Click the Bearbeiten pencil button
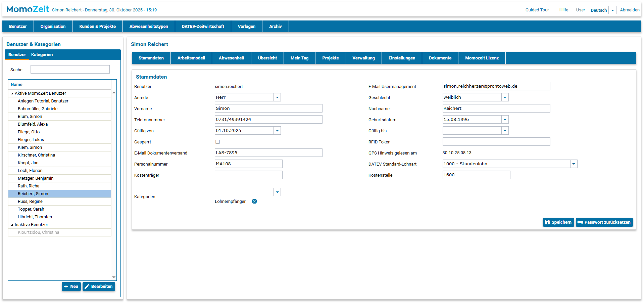Viewport: 644px width, 308px height. pyautogui.click(x=99, y=287)
